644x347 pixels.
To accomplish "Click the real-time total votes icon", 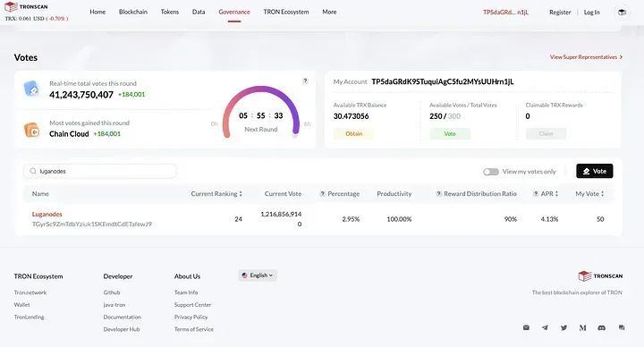I will [x=31, y=89].
